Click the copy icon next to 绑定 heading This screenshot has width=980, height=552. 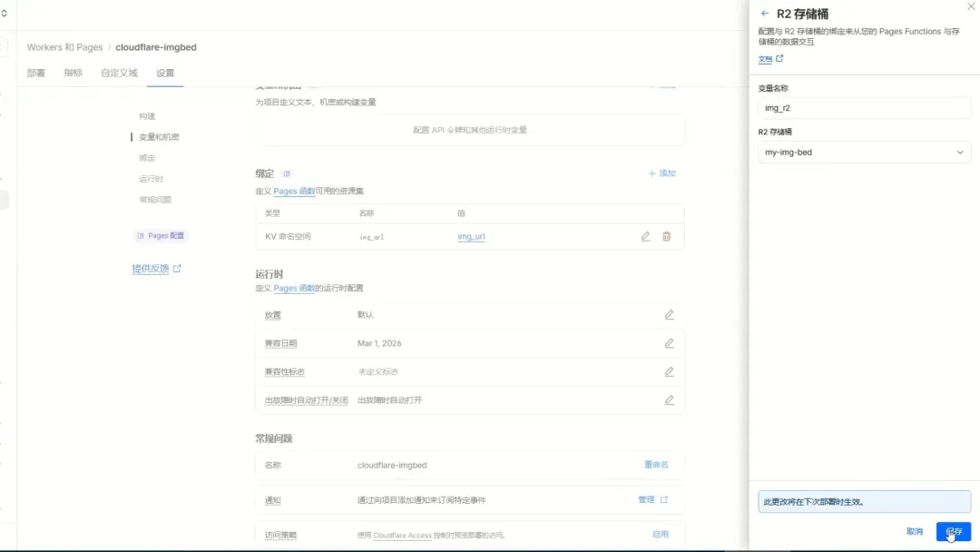[x=286, y=172]
